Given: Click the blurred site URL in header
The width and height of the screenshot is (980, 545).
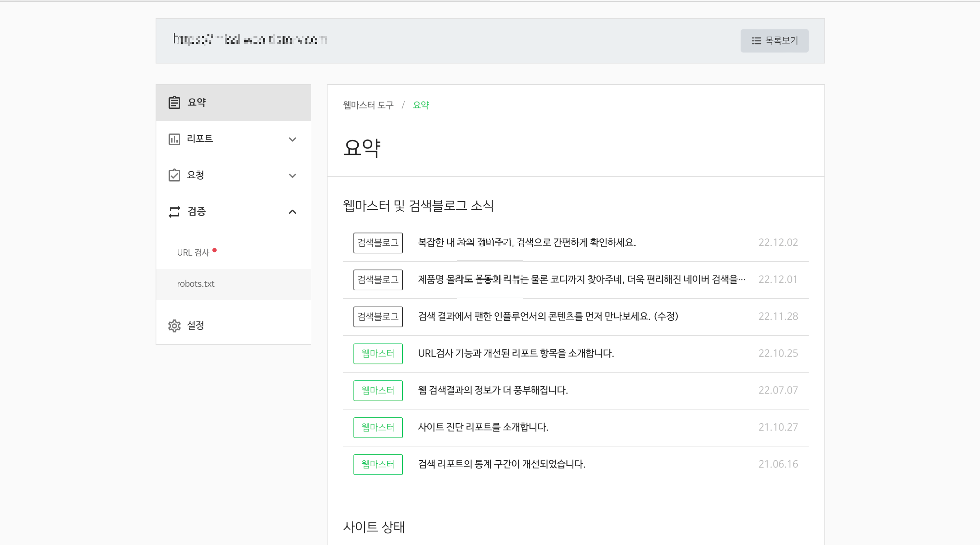Looking at the screenshot, I should [250, 39].
